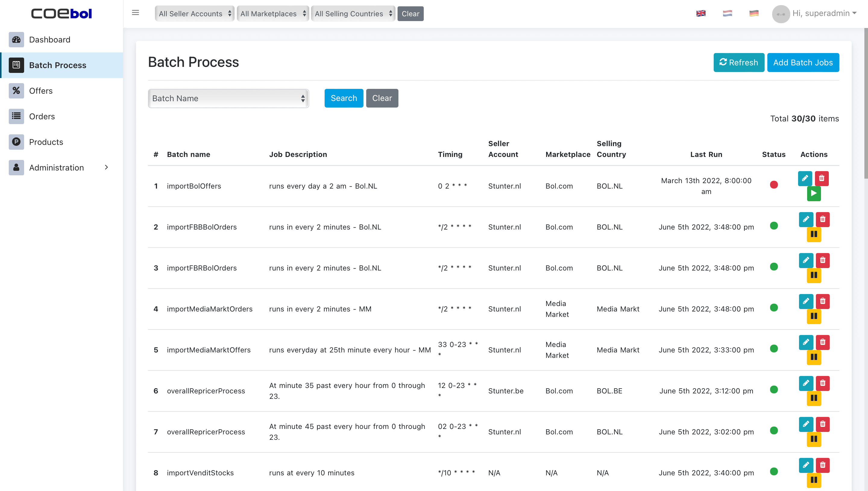Delete the importVenditStocks batch job

pos(823,465)
